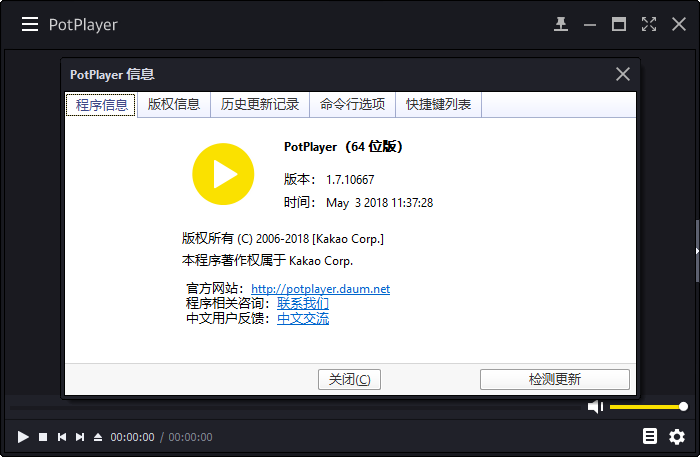Viewport: 700px width, 457px height.
Task: Open the http://potplayer.daum.net link
Action: click(320, 289)
